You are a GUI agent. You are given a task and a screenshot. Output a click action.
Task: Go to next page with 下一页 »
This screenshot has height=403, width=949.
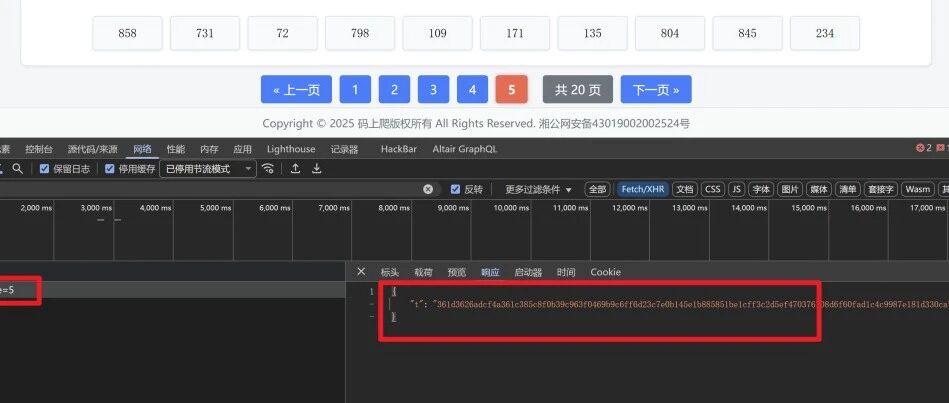(656, 90)
